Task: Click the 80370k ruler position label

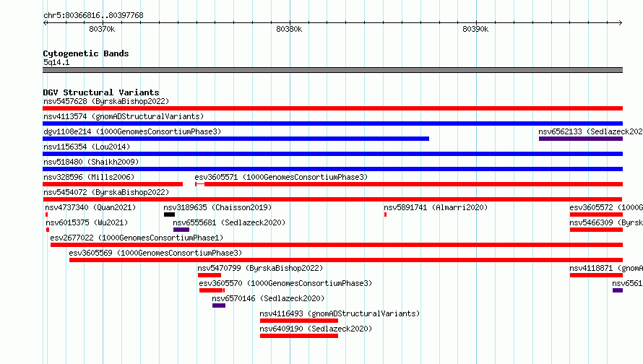Action: click(x=102, y=29)
